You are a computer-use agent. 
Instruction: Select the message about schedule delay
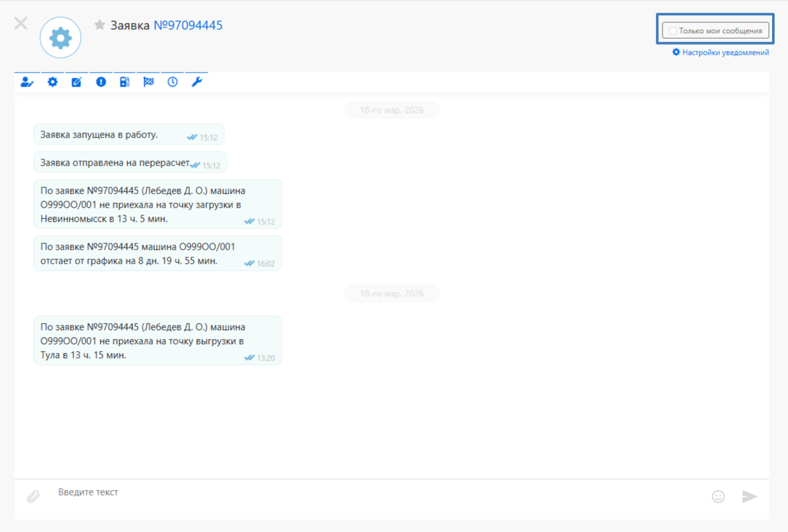157,254
